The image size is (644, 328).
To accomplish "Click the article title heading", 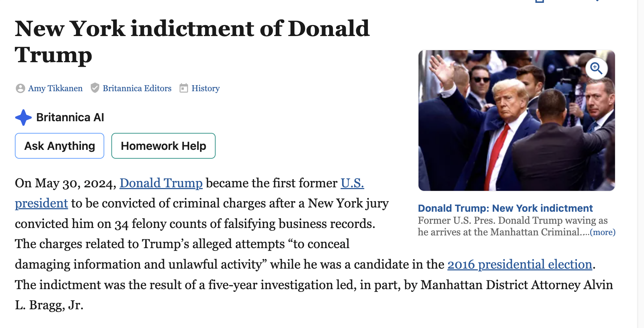I will point(192,41).
